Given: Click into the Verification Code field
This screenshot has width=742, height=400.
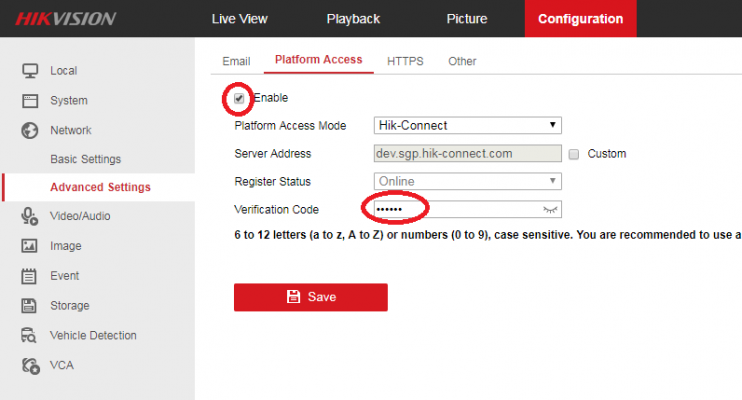Looking at the screenshot, I should point(468,209).
